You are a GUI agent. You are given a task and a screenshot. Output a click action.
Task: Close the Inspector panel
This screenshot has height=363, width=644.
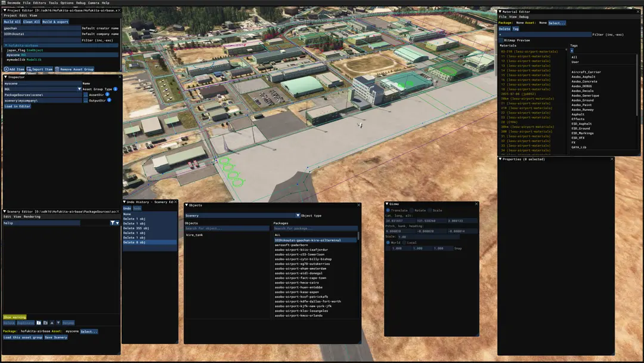point(120,77)
